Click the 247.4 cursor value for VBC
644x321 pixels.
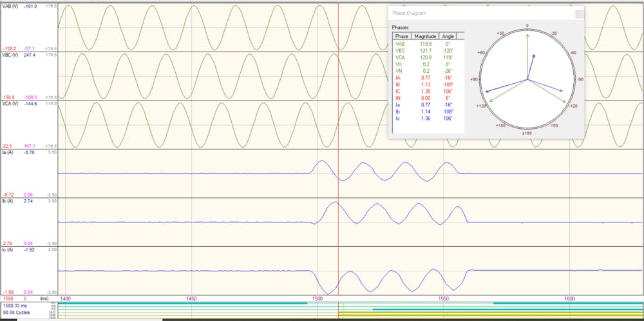click(x=30, y=55)
